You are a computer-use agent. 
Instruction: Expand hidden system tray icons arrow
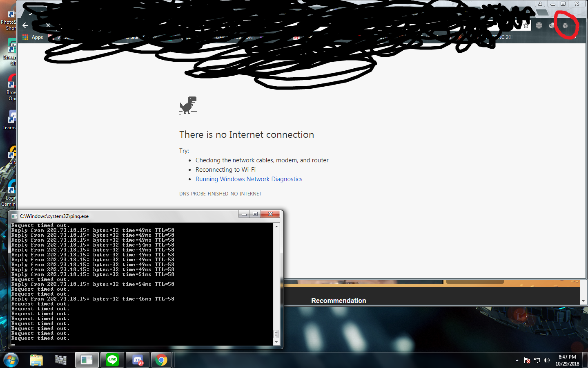coord(517,360)
